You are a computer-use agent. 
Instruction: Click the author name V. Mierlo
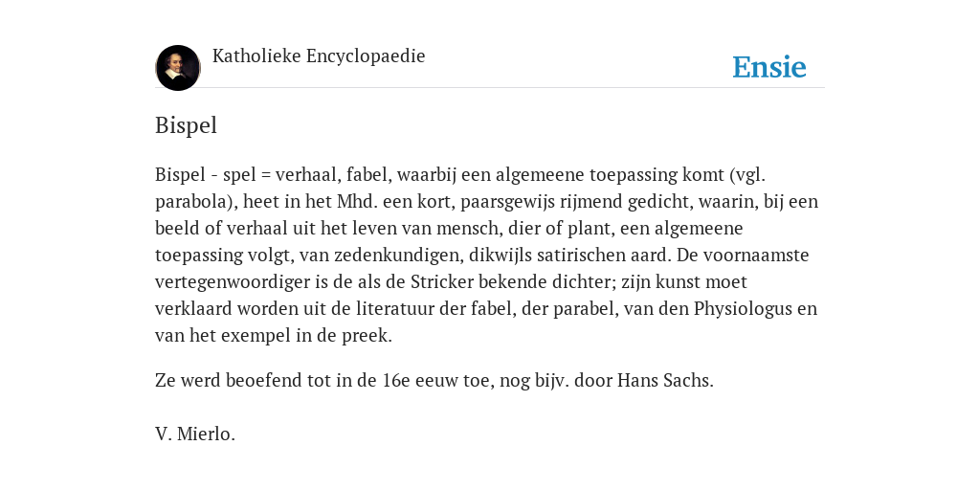195,434
